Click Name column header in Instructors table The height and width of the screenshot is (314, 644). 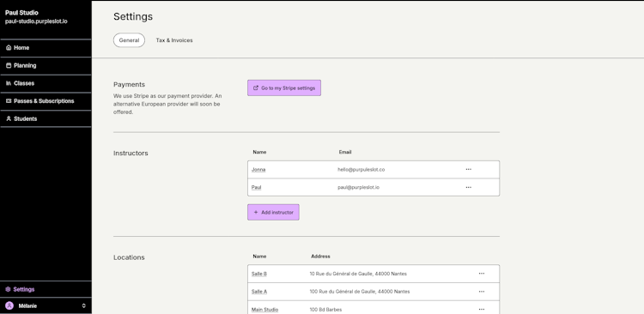point(259,152)
